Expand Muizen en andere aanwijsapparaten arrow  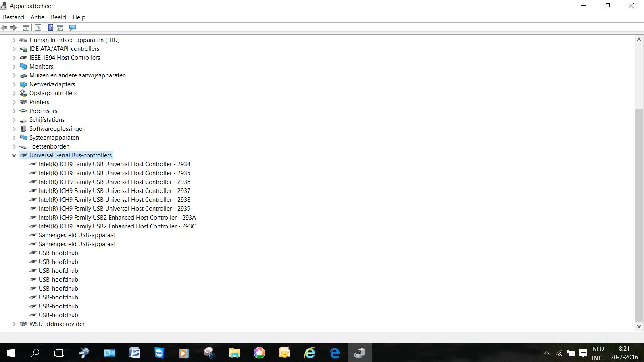[14, 75]
